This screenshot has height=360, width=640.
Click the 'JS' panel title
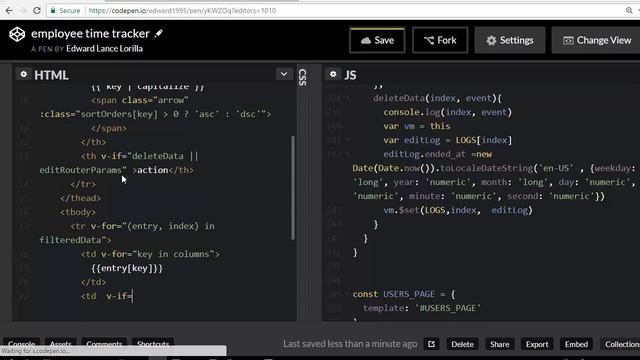(x=350, y=75)
